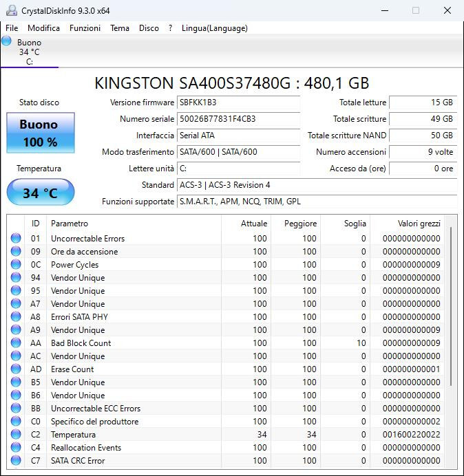Click the Soglia column header
This screenshot has height=476, width=464.
345,224
